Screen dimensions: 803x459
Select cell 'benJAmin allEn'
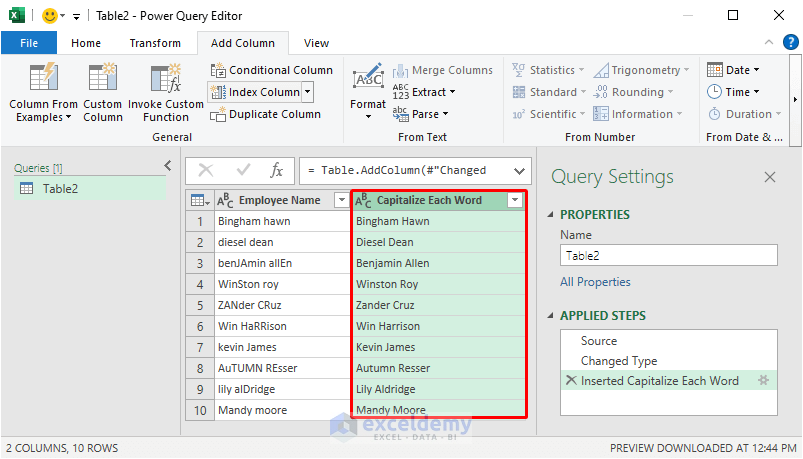coord(282,263)
